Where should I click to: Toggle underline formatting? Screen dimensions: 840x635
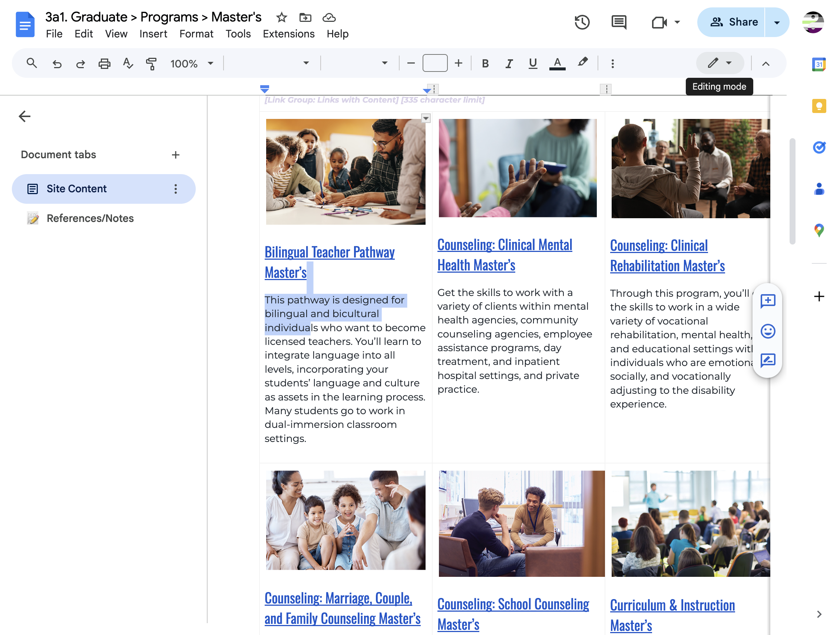point(533,63)
